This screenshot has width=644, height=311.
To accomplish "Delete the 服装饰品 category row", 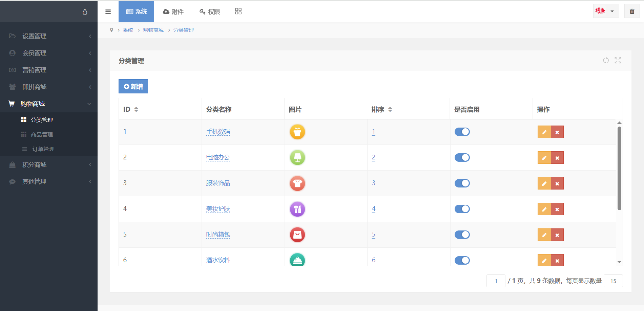I will (x=557, y=183).
